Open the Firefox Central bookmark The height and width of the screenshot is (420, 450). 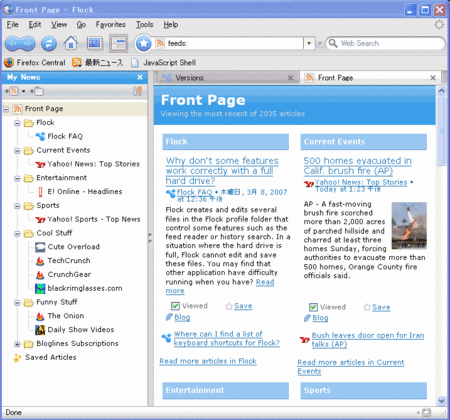pyautogui.click(x=35, y=63)
